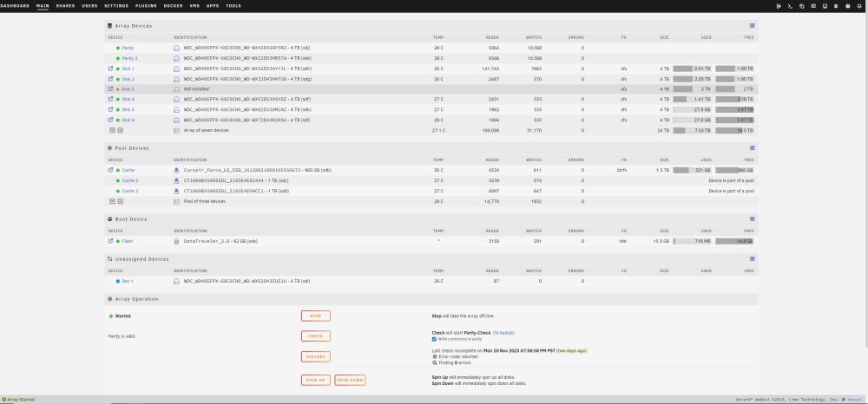Click the logout icon in header
This screenshot has width=868, height=404.
(x=779, y=6)
